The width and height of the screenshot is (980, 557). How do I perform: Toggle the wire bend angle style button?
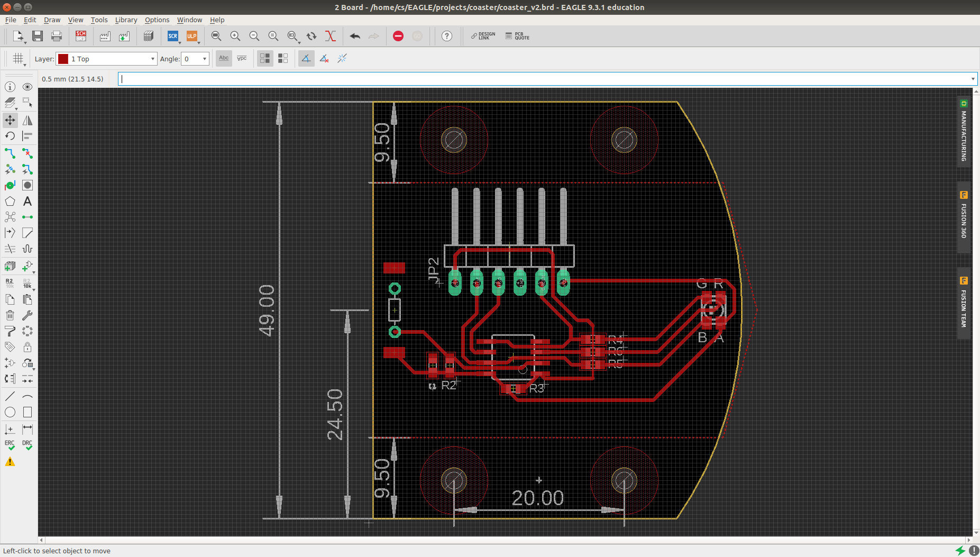tap(306, 58)
